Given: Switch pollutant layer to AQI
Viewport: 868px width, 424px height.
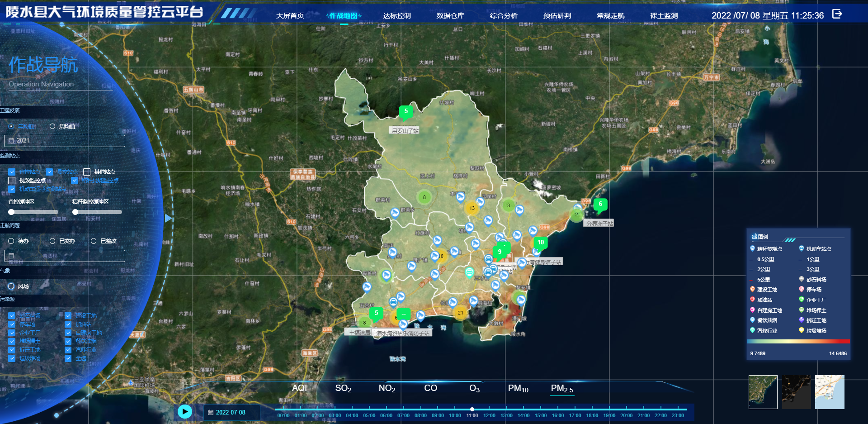Looking at the screenshot, I should click(299, 388).
